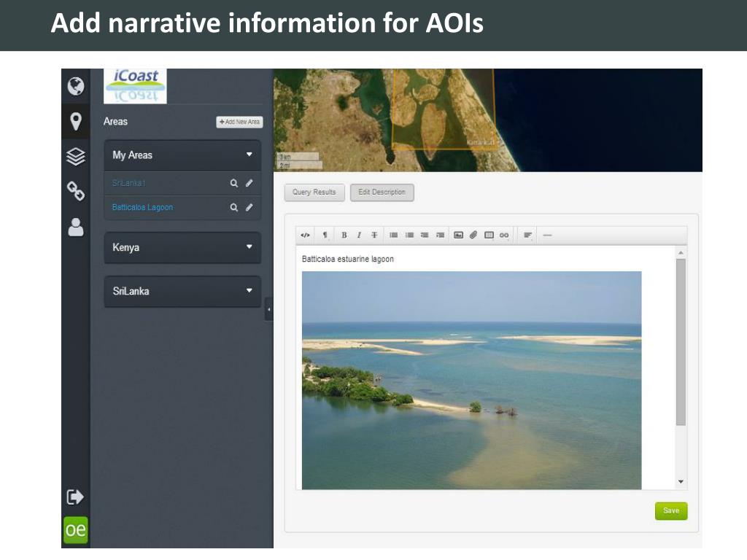Screen dimensions: 747x560
Task: Insert an unordered bullet list
Action: [x=393, y=235]
